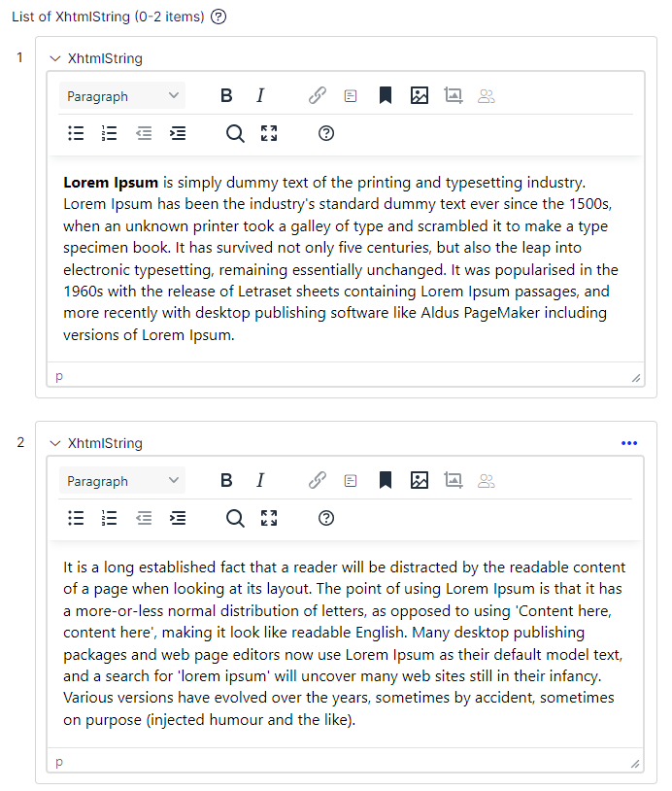Screen dimensions: 672x791
Task: Collapse the first XhtmlString item
Action: 55,59
